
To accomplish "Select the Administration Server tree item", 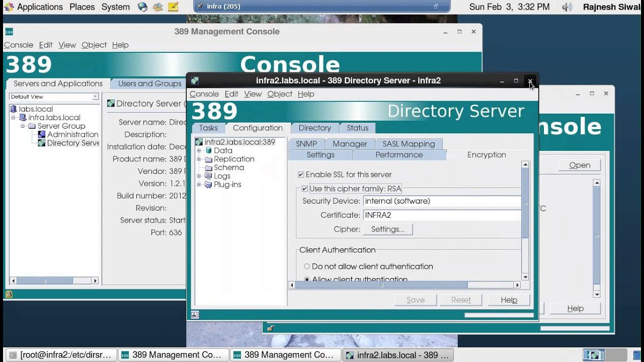I will pos(73,134).
